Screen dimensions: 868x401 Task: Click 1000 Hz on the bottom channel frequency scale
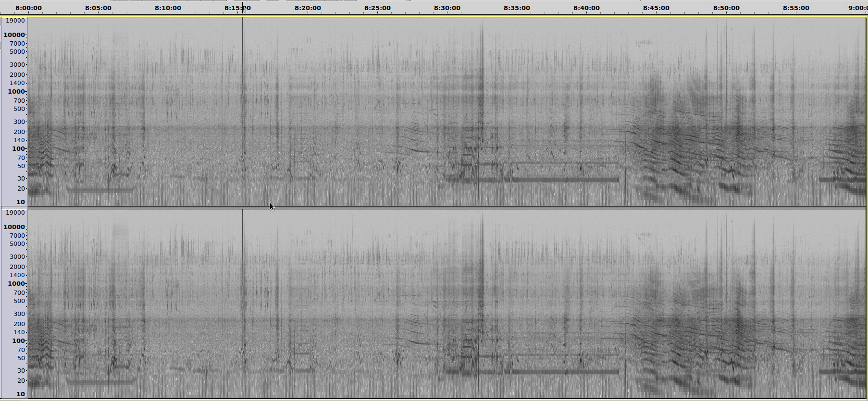[x=16, y=284]
